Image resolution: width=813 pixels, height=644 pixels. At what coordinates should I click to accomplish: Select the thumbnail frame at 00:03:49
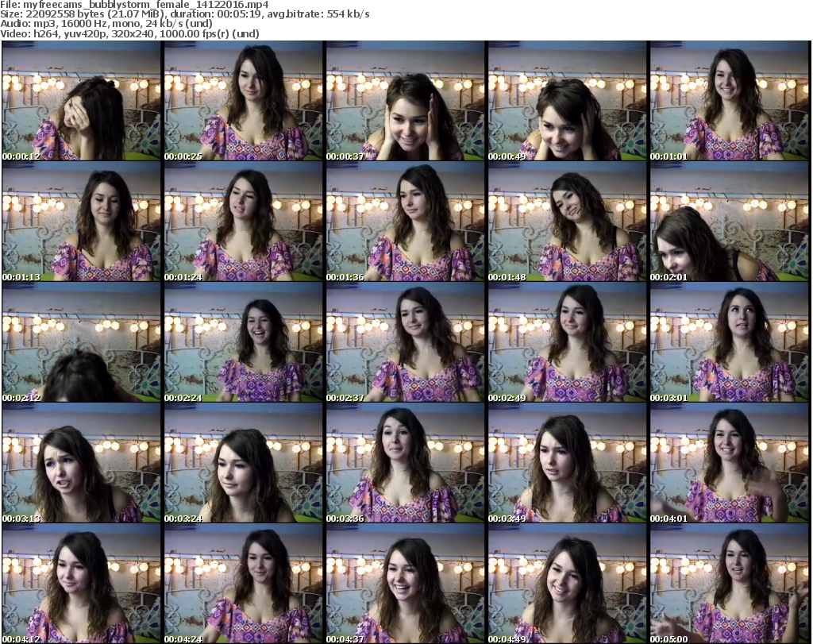tap(567, 463)
